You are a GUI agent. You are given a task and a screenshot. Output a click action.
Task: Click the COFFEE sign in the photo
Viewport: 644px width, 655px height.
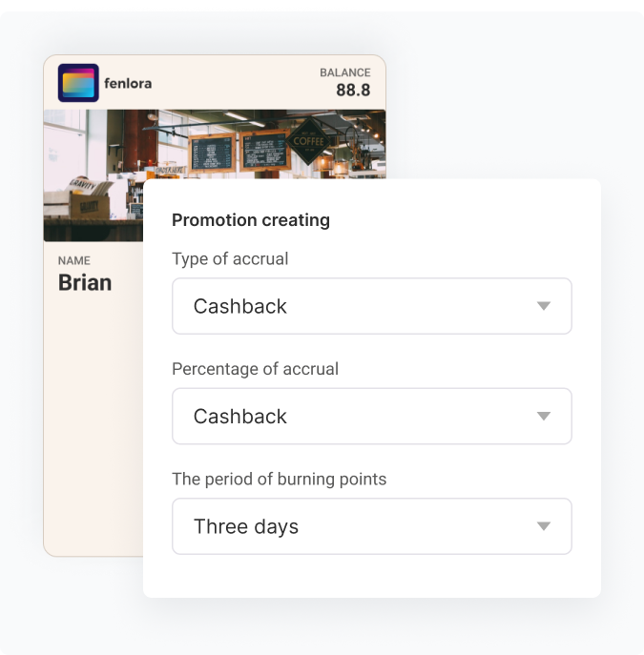[x=308, y=141]
